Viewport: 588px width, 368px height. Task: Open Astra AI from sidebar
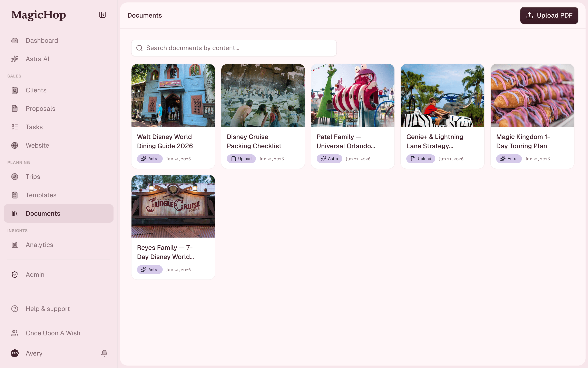(59, 59)
